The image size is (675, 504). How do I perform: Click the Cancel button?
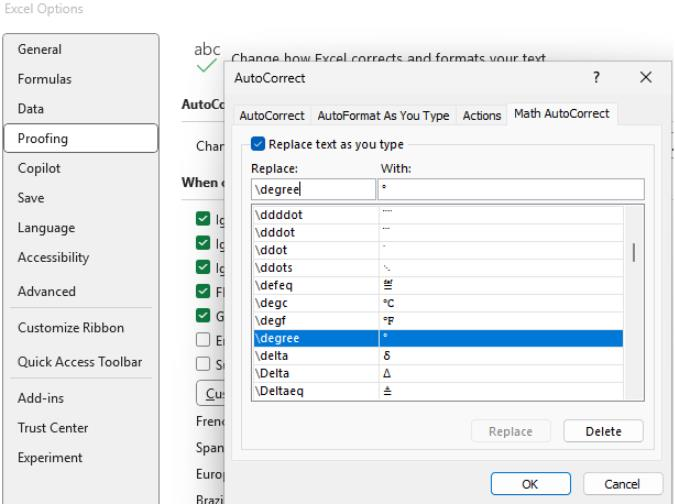point(622,484)
